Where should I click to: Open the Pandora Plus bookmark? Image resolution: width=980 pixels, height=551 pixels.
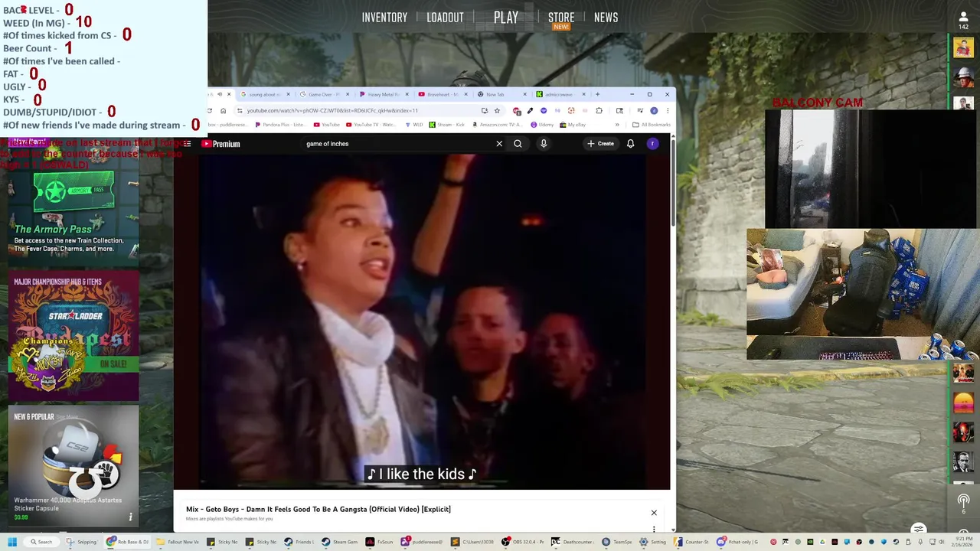pos(280,125)
